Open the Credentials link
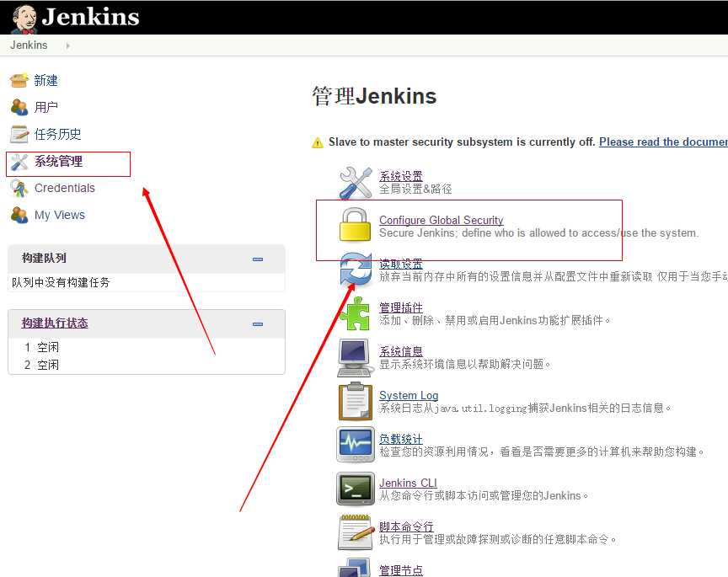The image size is (728, 577). click(x=65, y=188)
